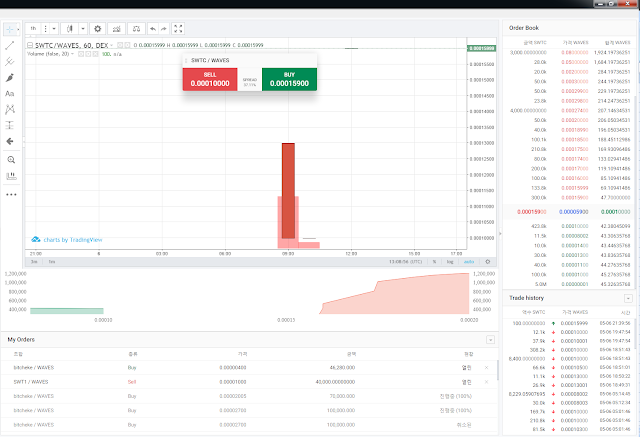The image size is (640, 437).
Task: Click the red SELL 0.00010000 button
Action: click(x=210, y=79)
